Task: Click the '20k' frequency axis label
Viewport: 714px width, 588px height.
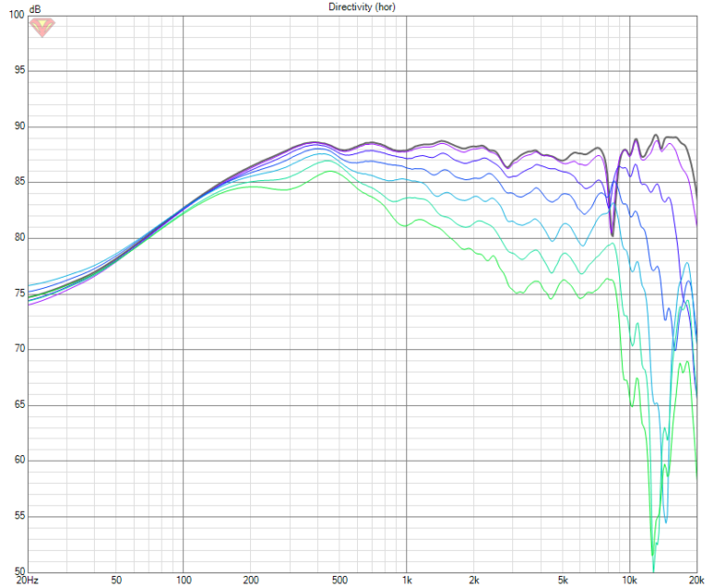Action: [696, 581]
